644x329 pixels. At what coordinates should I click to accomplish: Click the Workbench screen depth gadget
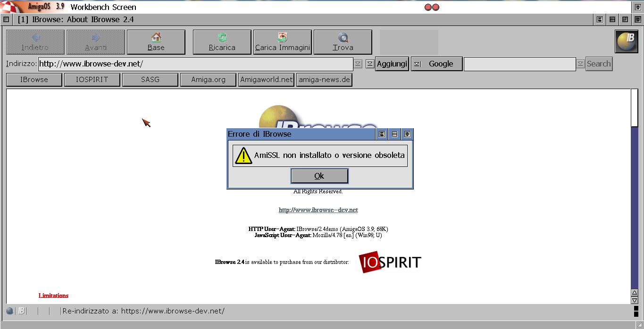point(637,7)
